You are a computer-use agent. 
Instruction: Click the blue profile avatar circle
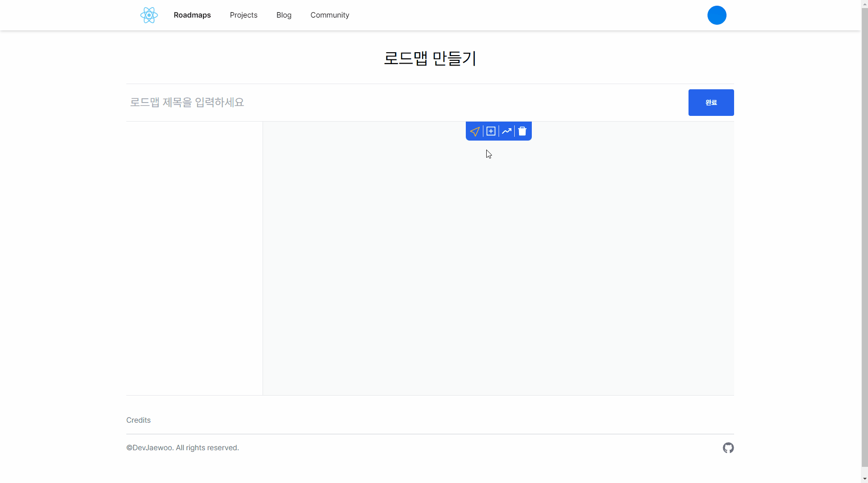point(717,15)
